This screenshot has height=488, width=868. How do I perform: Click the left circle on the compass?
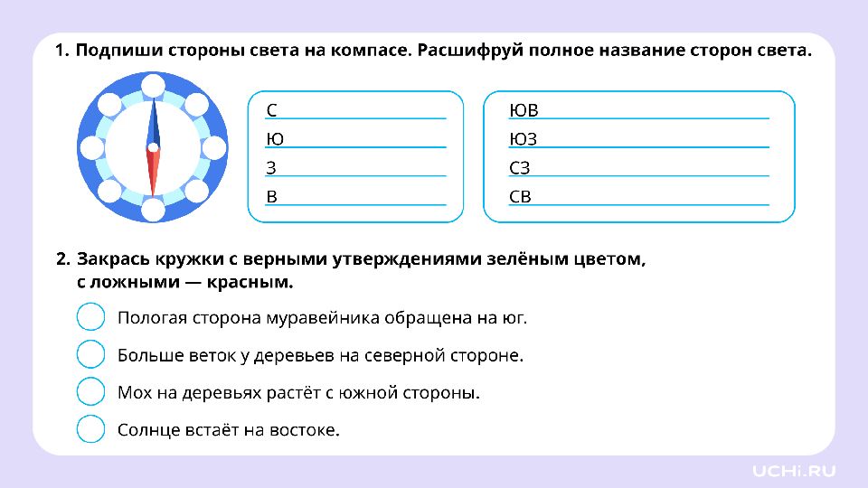92,147
